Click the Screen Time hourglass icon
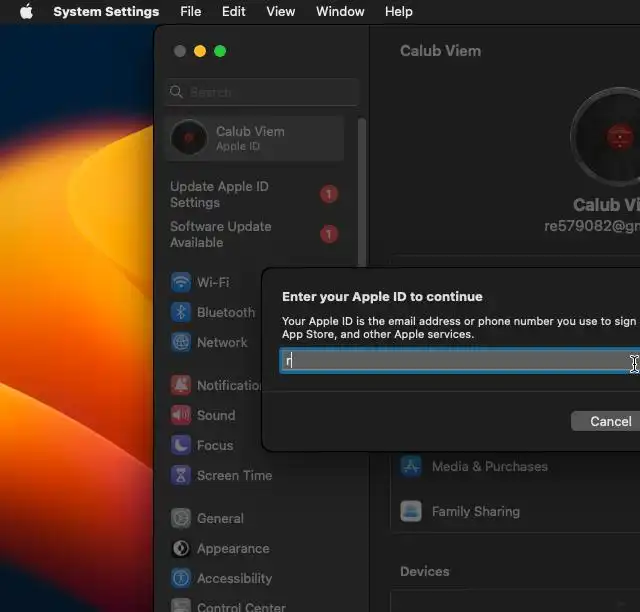This screenshot has width=640, height=612. click(181, 475)
